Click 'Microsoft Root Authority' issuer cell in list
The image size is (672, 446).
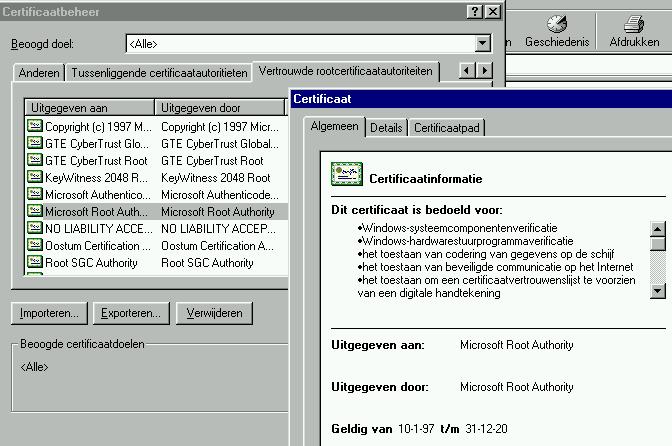218,212
